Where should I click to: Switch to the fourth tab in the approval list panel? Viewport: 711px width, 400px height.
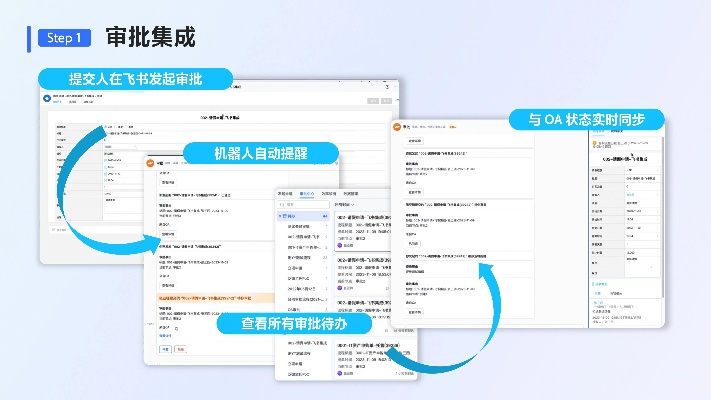[351, 194]
